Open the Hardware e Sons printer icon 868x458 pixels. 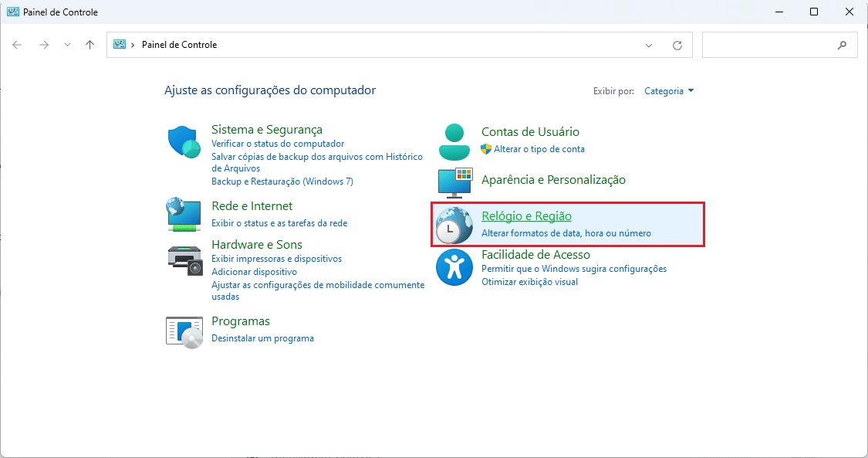[185, 260]
